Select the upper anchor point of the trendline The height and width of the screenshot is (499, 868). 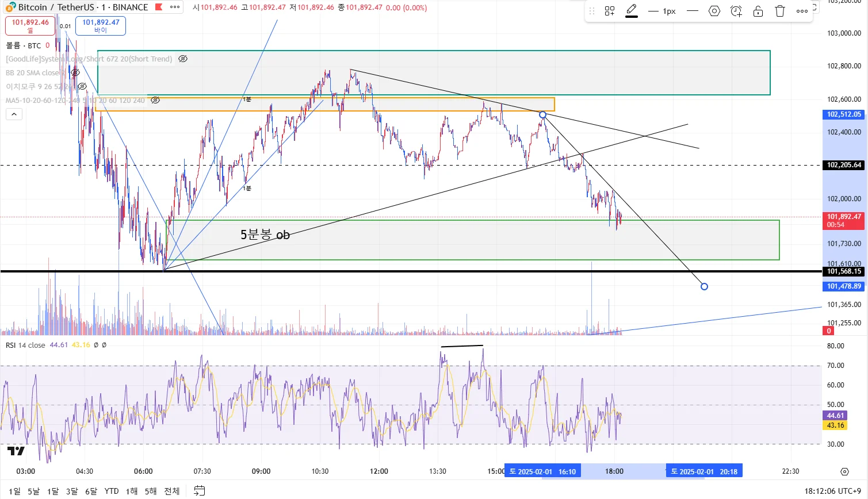[542, 115]
